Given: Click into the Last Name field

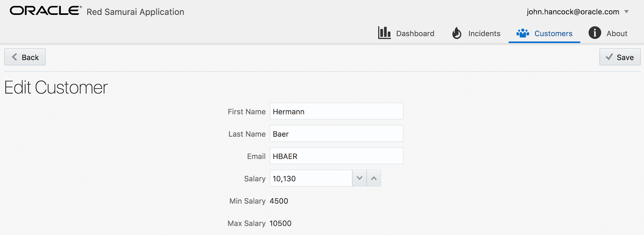Looking at the screenshot, I should (x=336, y=133).
